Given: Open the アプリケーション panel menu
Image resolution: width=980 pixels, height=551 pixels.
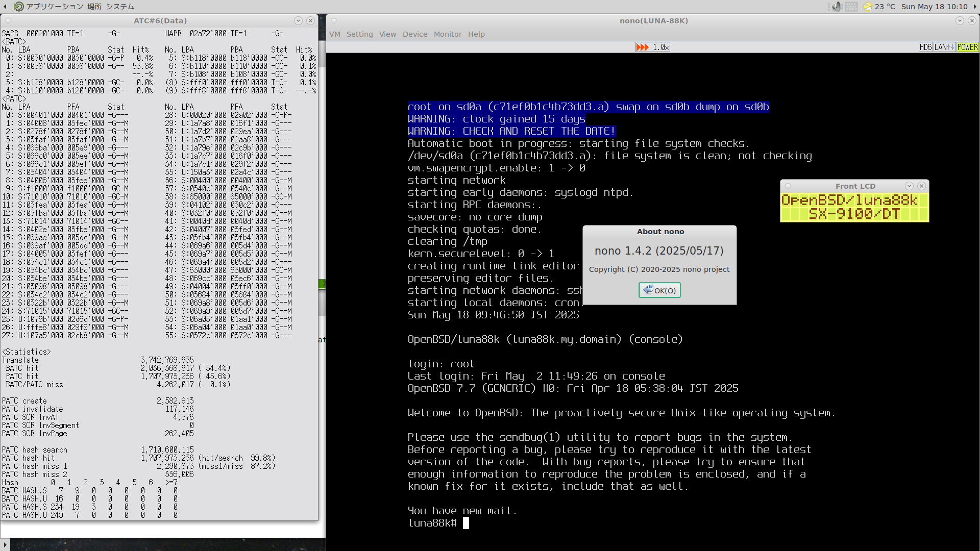Looking at the screenshot, I should point(55,7).
